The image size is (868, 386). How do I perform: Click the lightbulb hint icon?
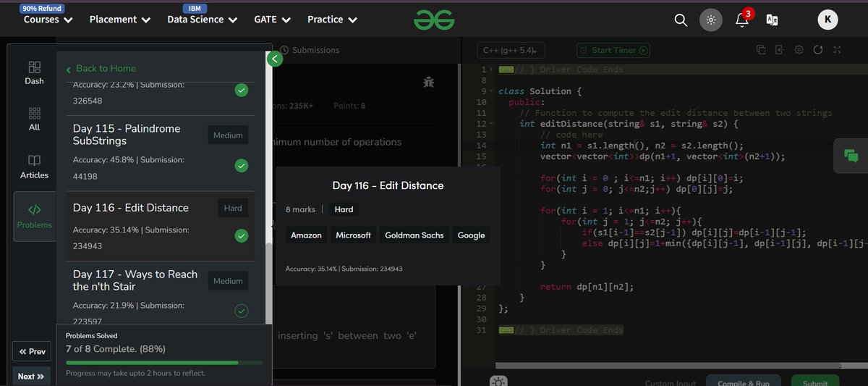tap(498, 381)
